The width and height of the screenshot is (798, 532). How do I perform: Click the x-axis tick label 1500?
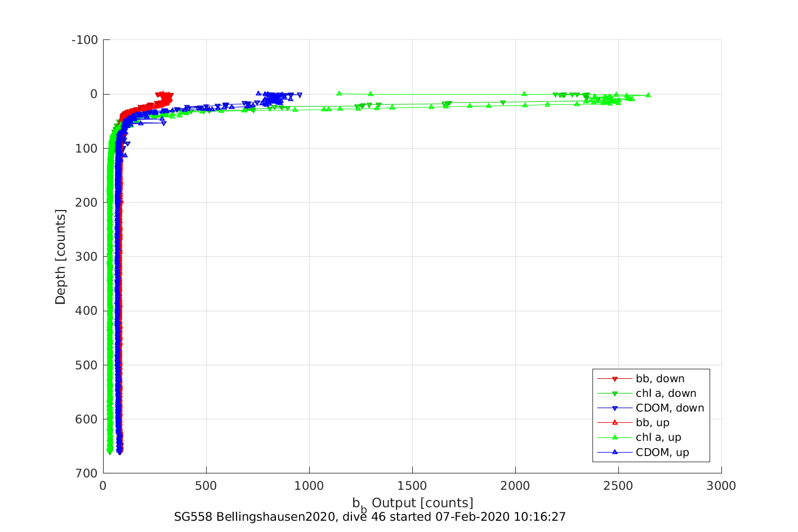[x=412, y=486]
